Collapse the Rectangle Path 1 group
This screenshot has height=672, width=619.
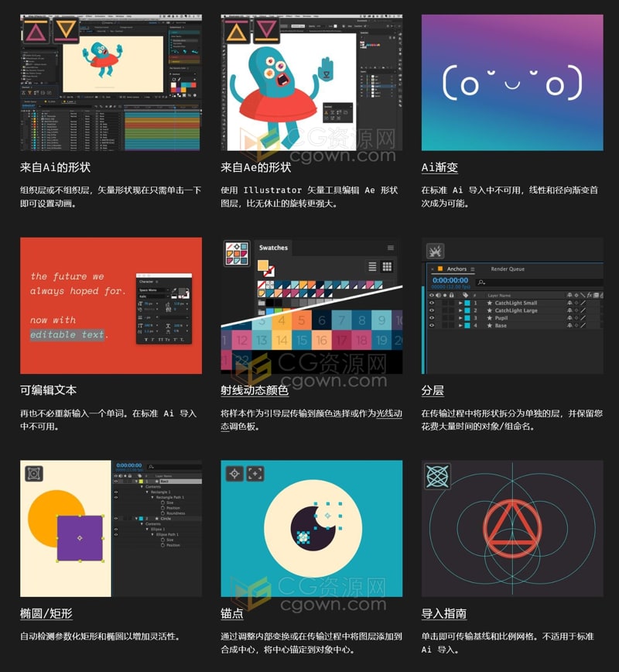153,497
